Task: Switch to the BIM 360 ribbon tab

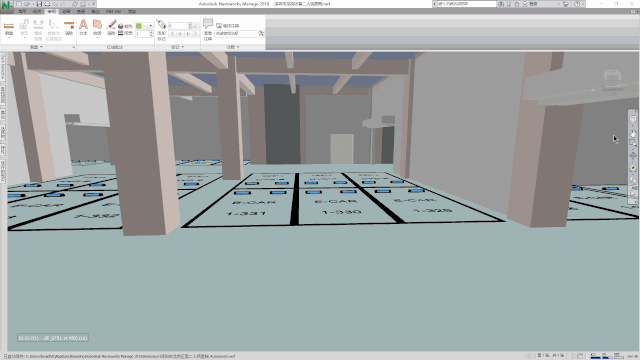Action: coord(113,11)
